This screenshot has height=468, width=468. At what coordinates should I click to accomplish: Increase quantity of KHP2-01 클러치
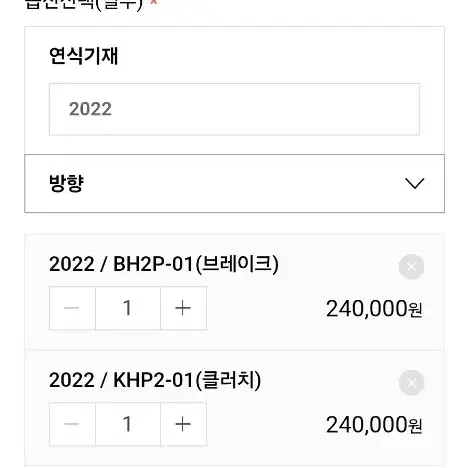(183, 424)
